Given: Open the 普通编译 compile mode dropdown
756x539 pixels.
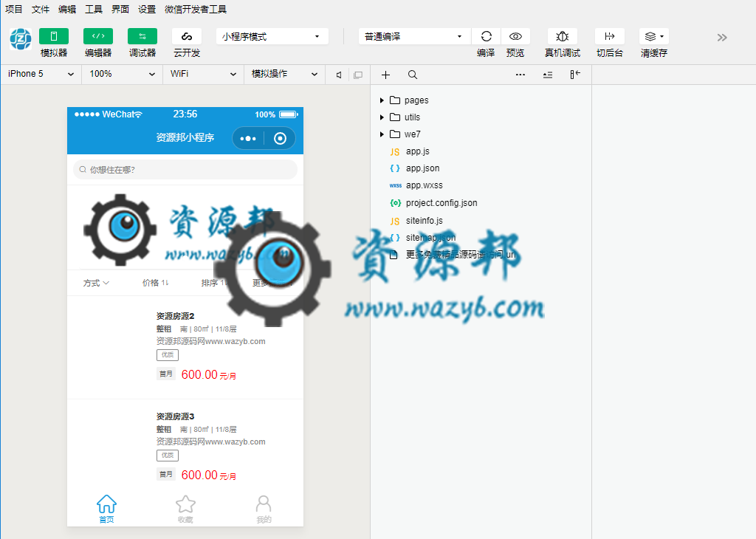Looking at the screenshot, I should click(x=415, y=37).
